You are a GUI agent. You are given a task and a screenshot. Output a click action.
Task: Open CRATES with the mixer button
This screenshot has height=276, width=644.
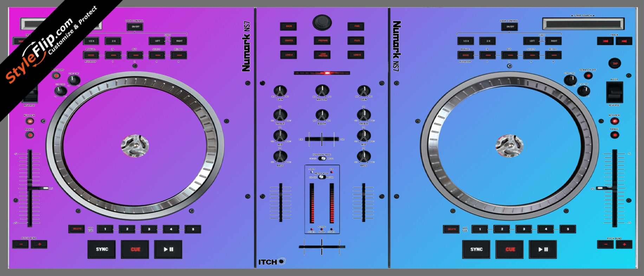point(289,41)
